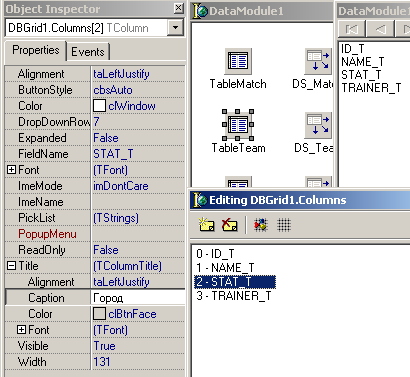The width and height of the screenshot is (410, 377).
Task: Click the clWindow color swatch
Action: tap(99, 106)
